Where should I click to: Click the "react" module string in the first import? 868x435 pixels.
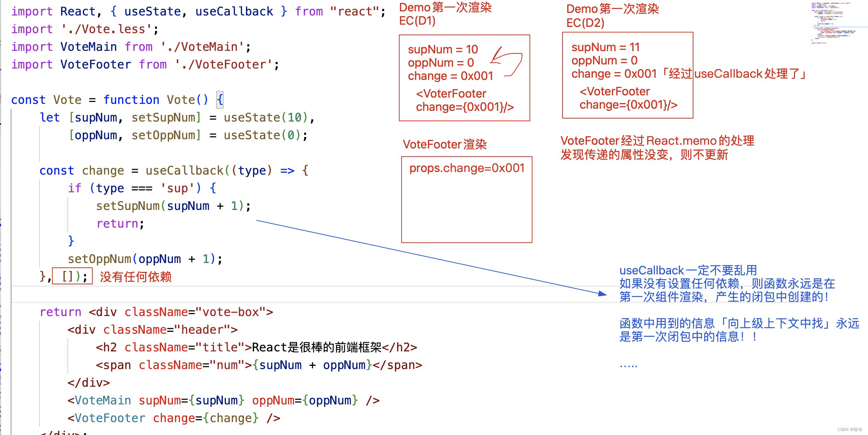tap(355, 11)
